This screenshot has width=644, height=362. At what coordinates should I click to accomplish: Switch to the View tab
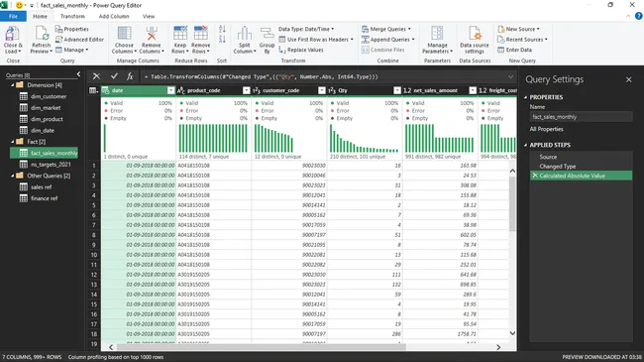coord(149,17)
